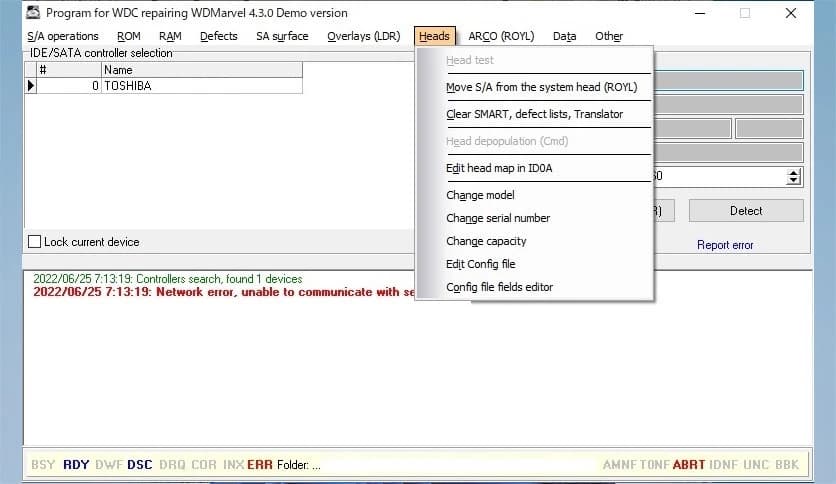Click the Controllers search log line
Viewport: 836px width, 484px height.
click(x=167, y=279)
